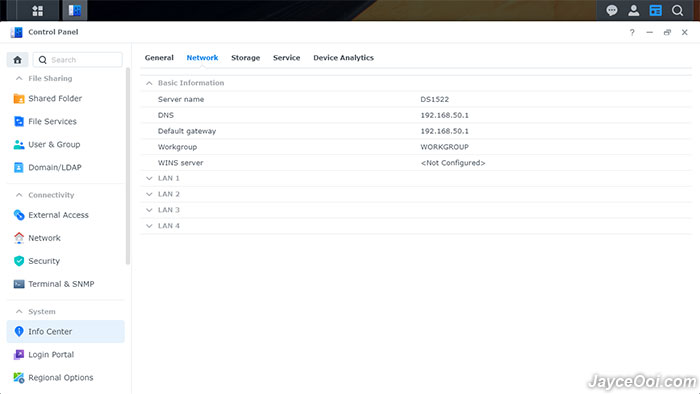Open the user account options icon

[x=633, y=10]
